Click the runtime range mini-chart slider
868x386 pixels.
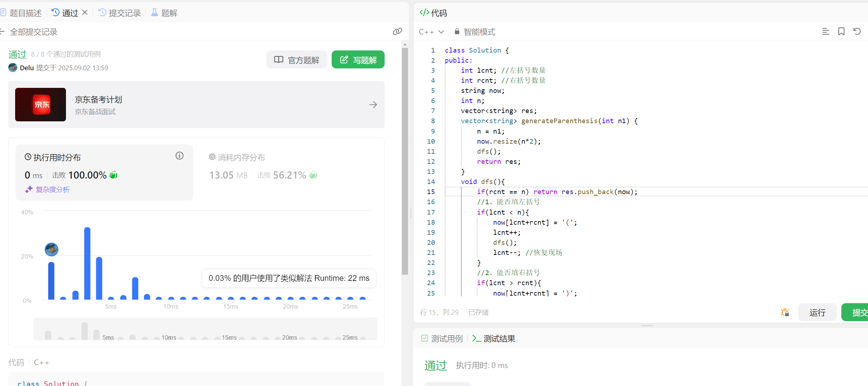(x=205, y=329)
